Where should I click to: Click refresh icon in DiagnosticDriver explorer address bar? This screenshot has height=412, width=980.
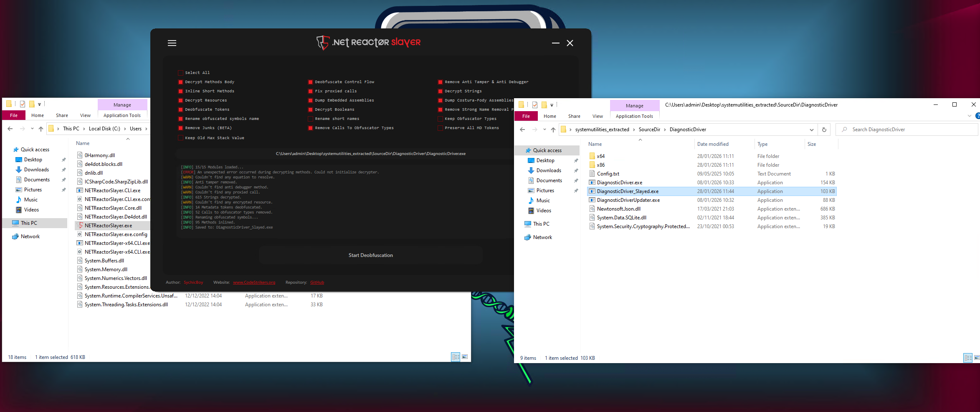click(824, 130)
